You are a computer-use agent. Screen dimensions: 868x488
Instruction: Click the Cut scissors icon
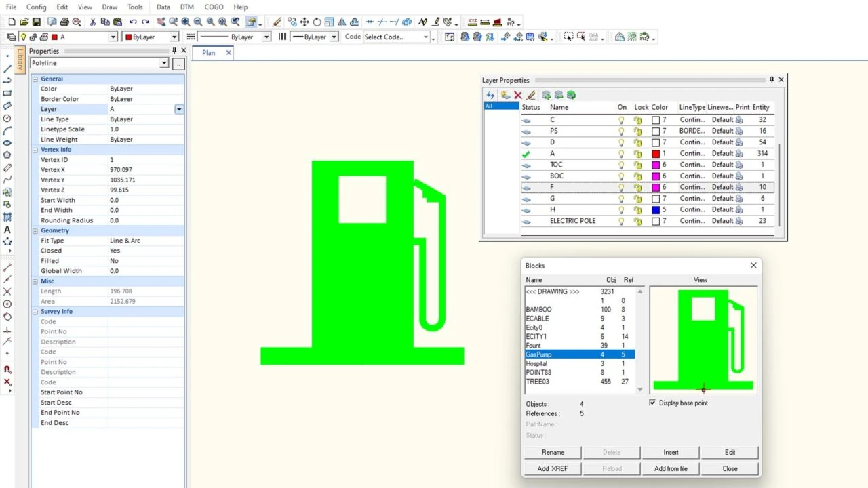click(x=92, y=22)
